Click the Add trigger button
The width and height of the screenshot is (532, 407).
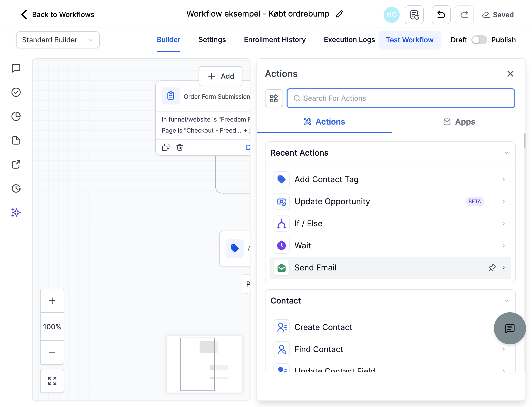[221, 76]
